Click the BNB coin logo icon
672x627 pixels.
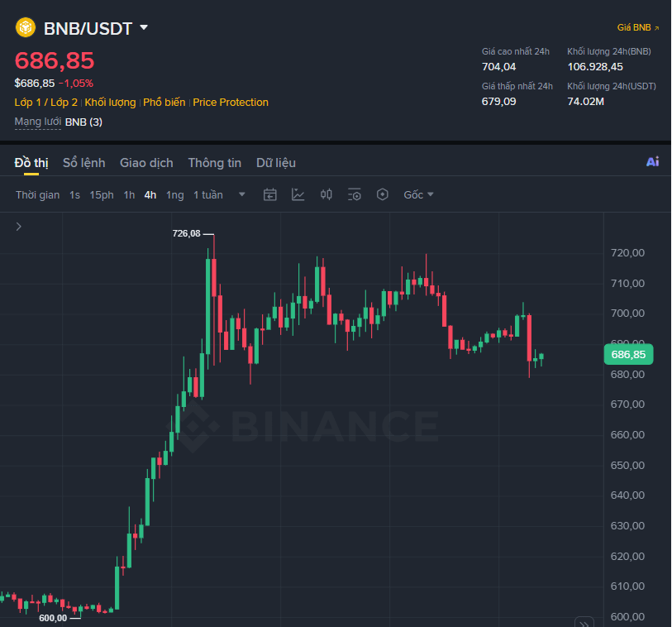pyautogui.click(x=26, y=27)
